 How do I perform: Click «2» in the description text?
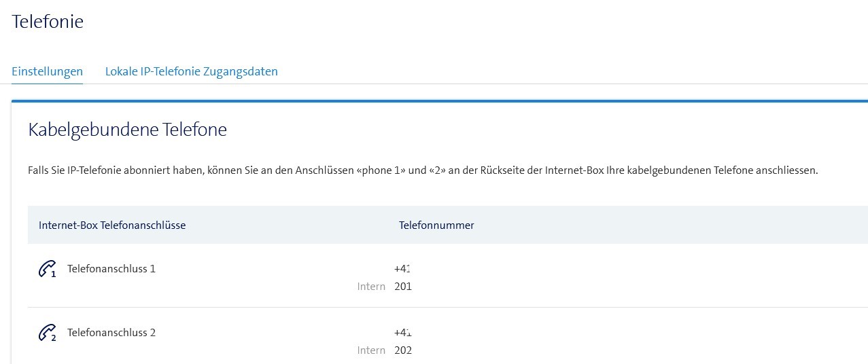(436, 170)
